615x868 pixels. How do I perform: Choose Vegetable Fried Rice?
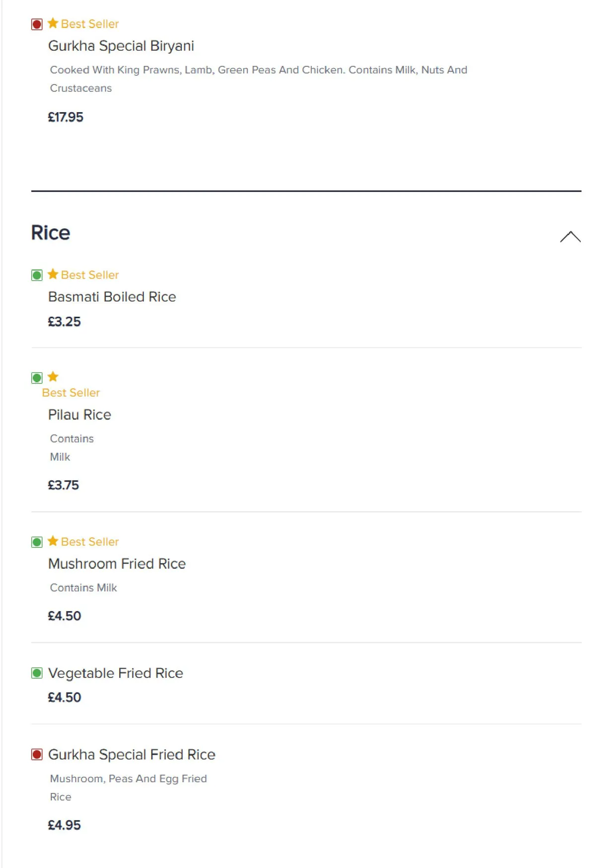pos(116,673)
